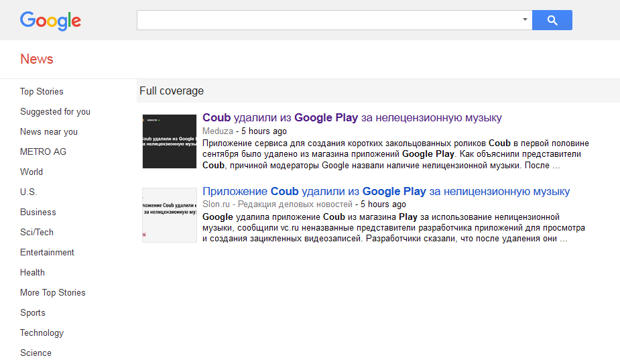
Task: Select Business in the sidebar
Action: [x=38, y=212]
